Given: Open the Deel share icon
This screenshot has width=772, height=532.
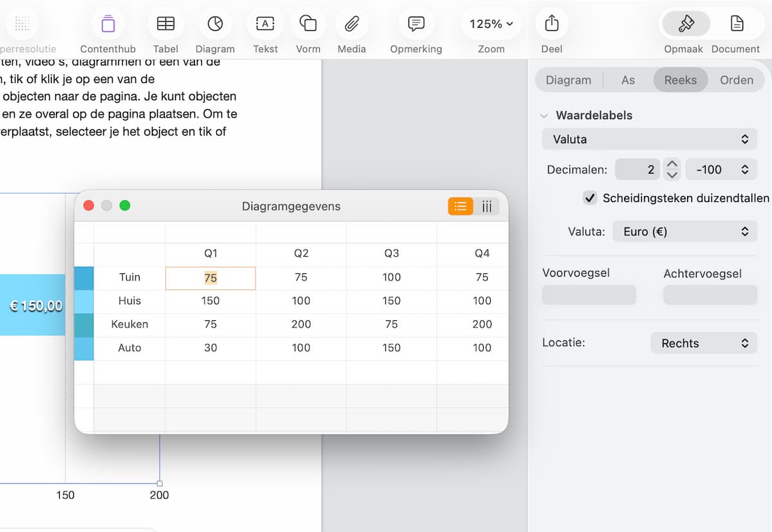Looking at the screenshot, I should pos(551,24).
